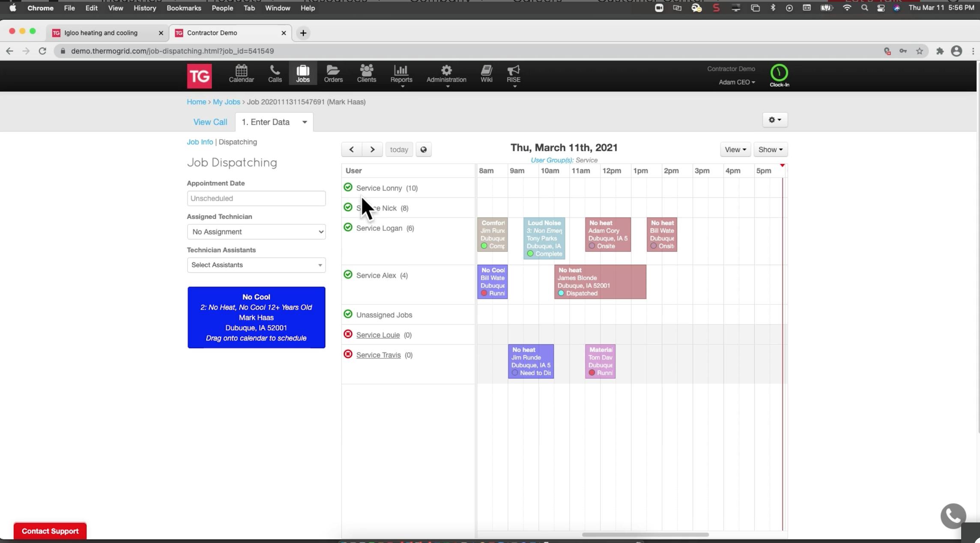The height and width of the screenshot is (543, 980).
Task: Toggle the status icon next to Unassigned Jobs
Action: [348, 314]
